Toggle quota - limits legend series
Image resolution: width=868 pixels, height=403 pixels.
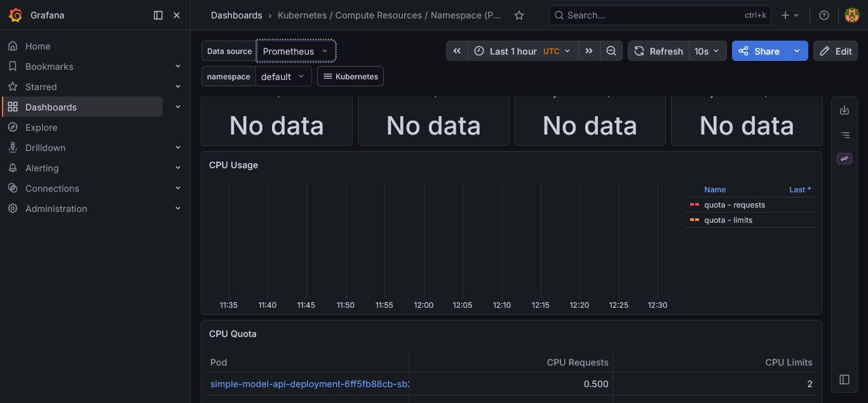click(728, 220)
